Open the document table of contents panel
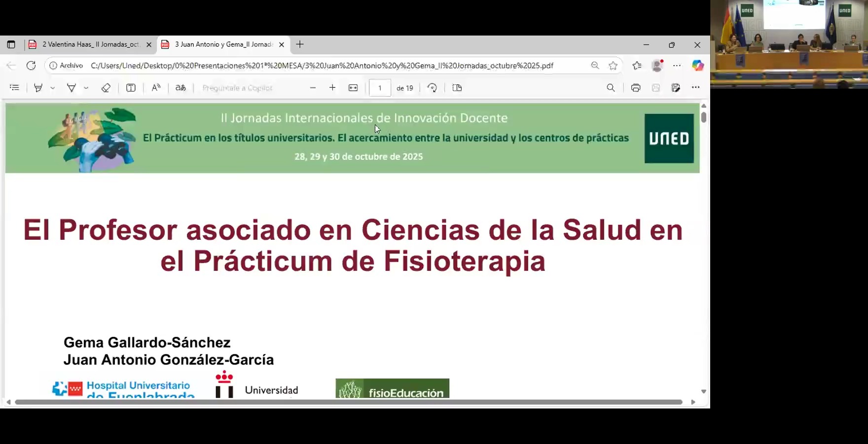The width and height of the screenshot is (868, 444). coord(14,87)
